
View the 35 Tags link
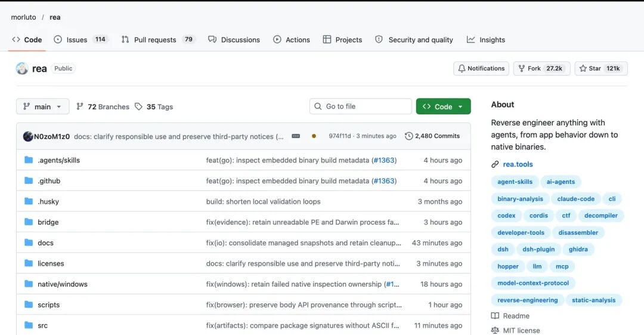(154, 106)
